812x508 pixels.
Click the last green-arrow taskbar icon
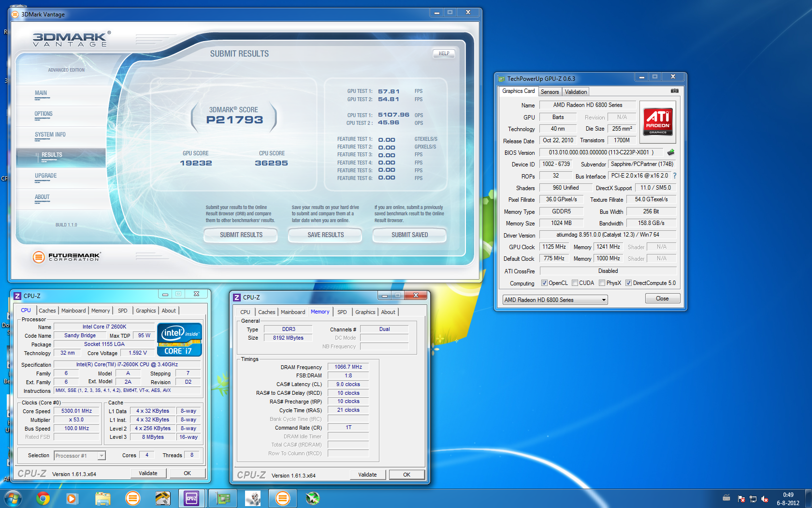click(x=312, y=498)
